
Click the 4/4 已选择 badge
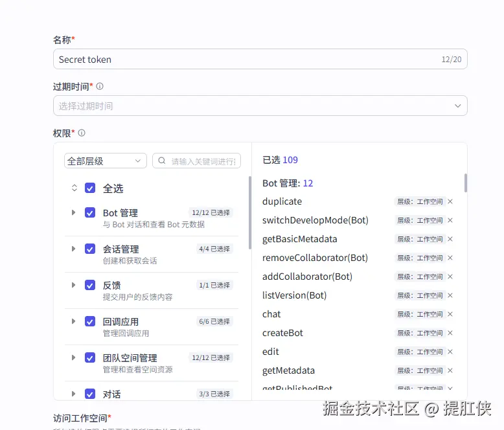click(x=214, y=249)
